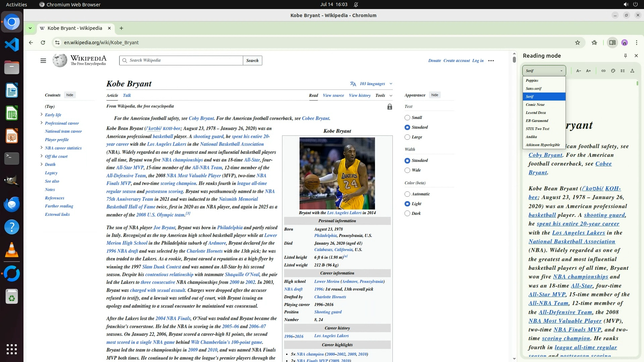Decrease reading mode font size (A-)
The image size is (644, 362).
click(579, 71)
